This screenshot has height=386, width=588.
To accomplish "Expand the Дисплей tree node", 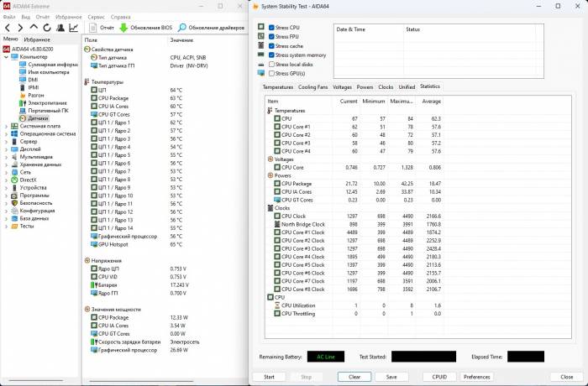I will pos(6,149).
